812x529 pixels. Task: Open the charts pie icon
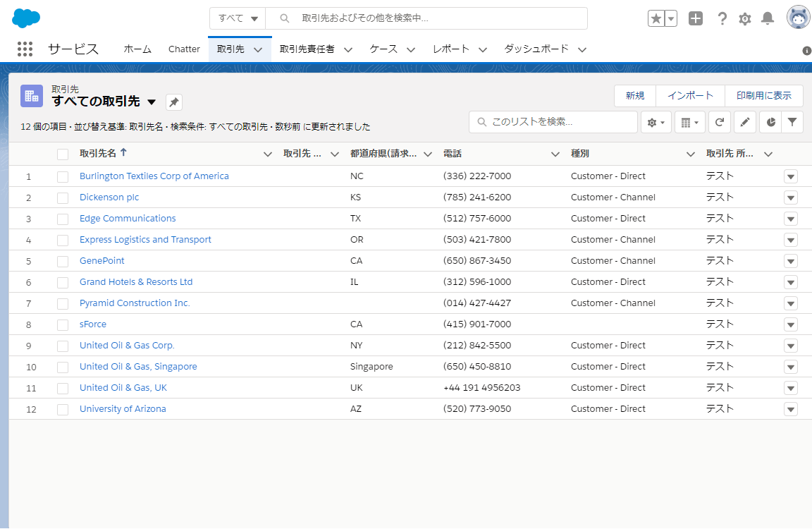[770, 122]
